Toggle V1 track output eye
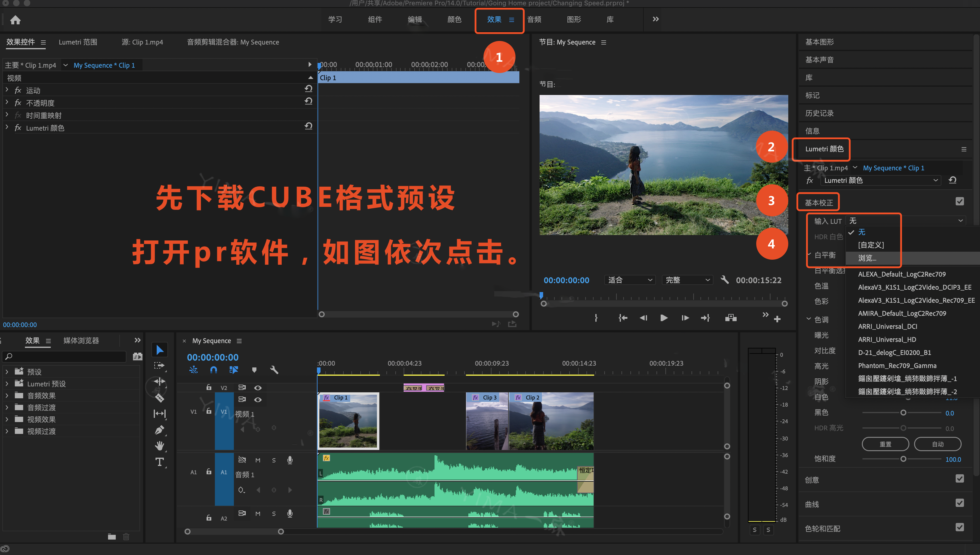The height and width of the screenshot is (555, 980). click(x=258, y=399)
